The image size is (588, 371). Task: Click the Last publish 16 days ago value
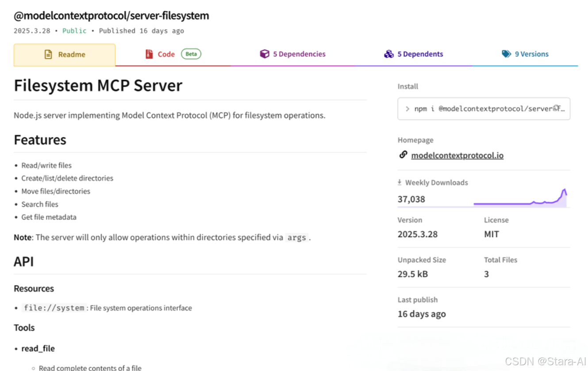[x=422, y=314]
